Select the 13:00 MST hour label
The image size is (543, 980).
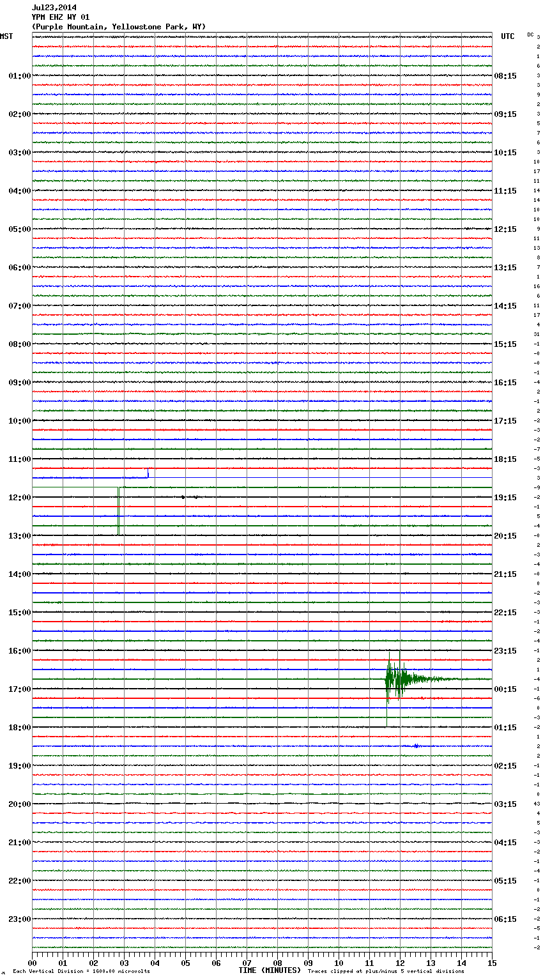(x=19, y=536)
